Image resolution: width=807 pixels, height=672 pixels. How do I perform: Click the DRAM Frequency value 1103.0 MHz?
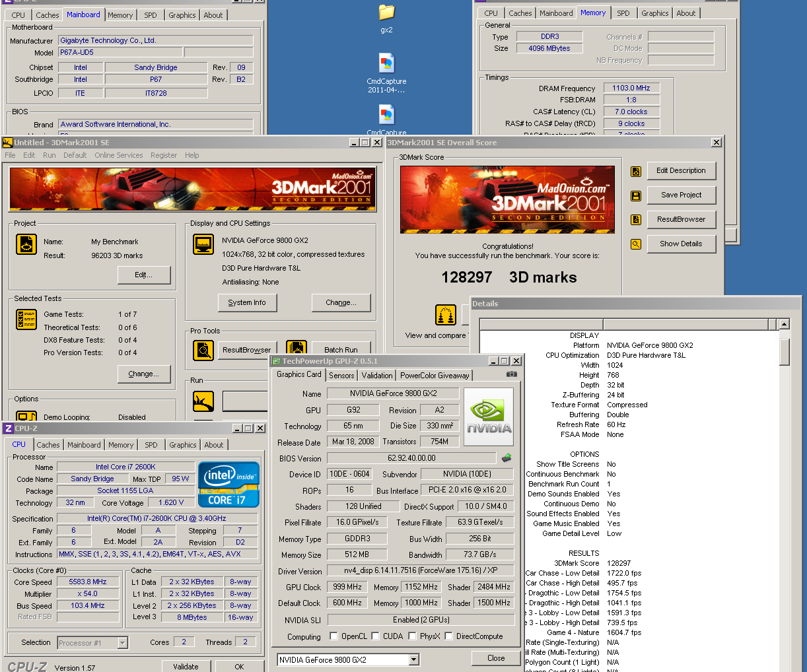pos(631,88)
